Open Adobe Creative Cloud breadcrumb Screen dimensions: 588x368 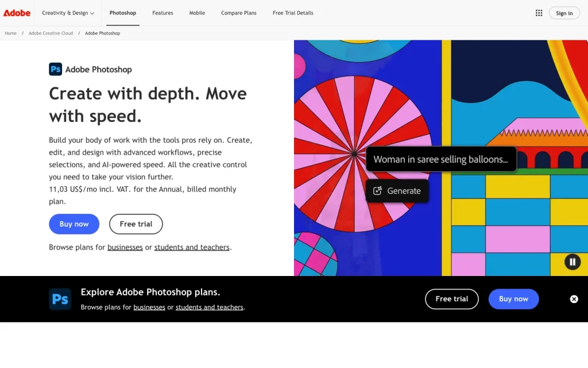tap(51, 33)
